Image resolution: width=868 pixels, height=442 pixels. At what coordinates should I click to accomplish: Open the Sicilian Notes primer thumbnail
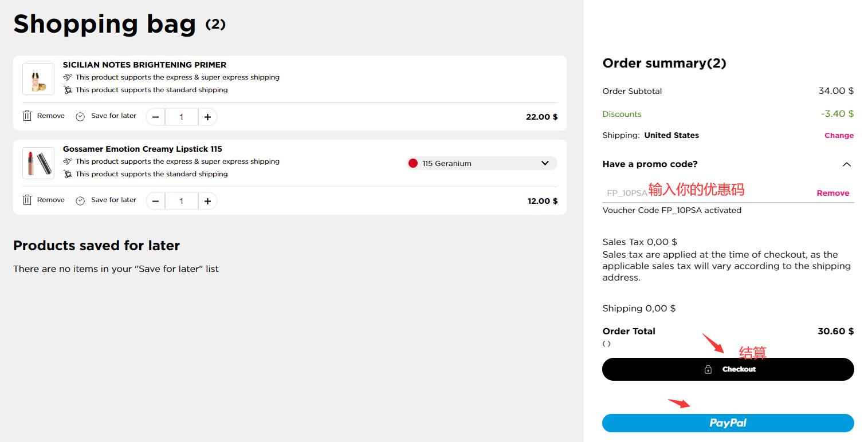pyautogui.click(x=38, y=79)
